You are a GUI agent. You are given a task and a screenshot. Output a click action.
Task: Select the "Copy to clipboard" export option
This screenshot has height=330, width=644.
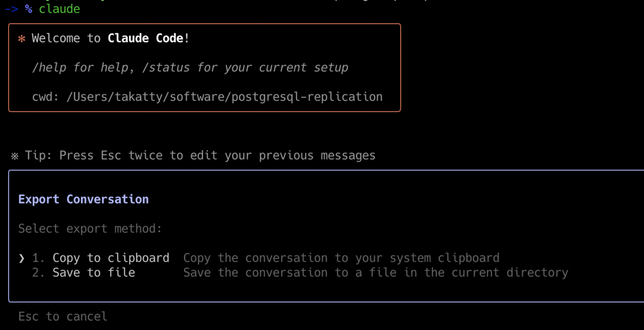(111, 258)
